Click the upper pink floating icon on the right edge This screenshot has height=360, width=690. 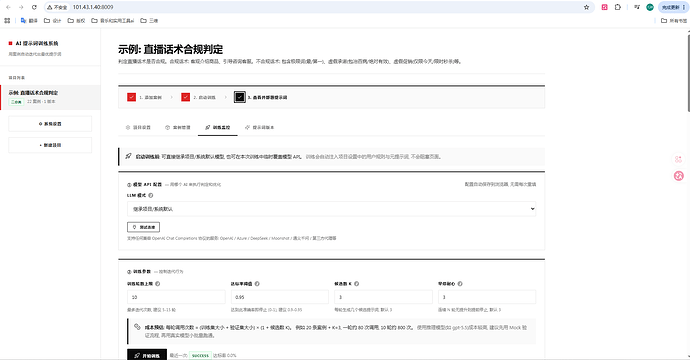(x=679, y=159)
